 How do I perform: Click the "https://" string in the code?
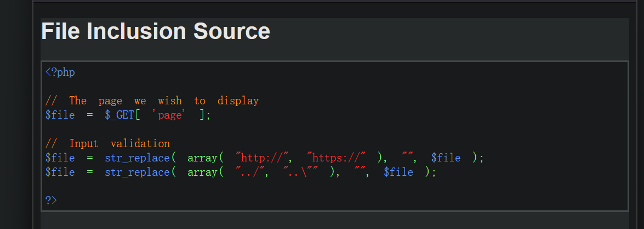pyautogui.click(x=337, y=158)
